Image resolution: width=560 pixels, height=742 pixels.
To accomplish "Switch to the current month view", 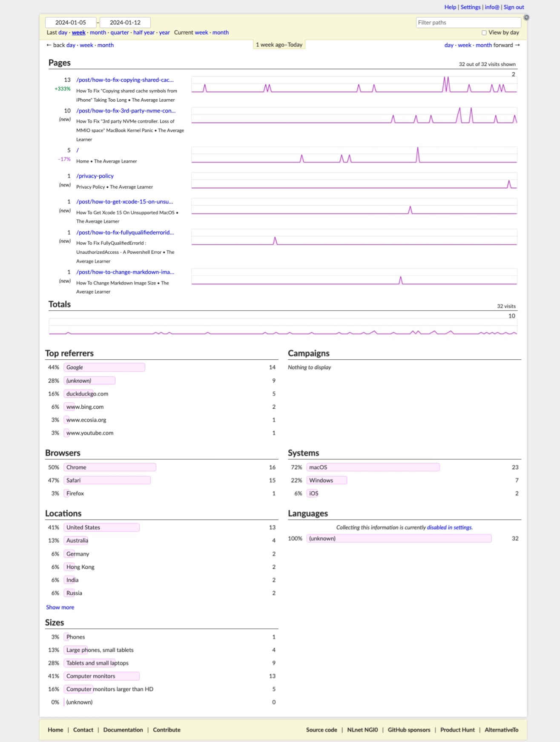I will (221, 33).
